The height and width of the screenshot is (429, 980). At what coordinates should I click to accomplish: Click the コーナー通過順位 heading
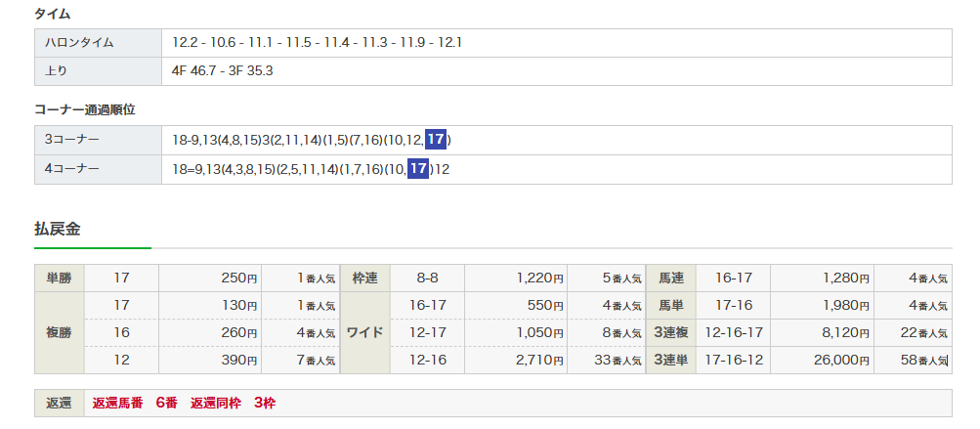pos(84,109)
